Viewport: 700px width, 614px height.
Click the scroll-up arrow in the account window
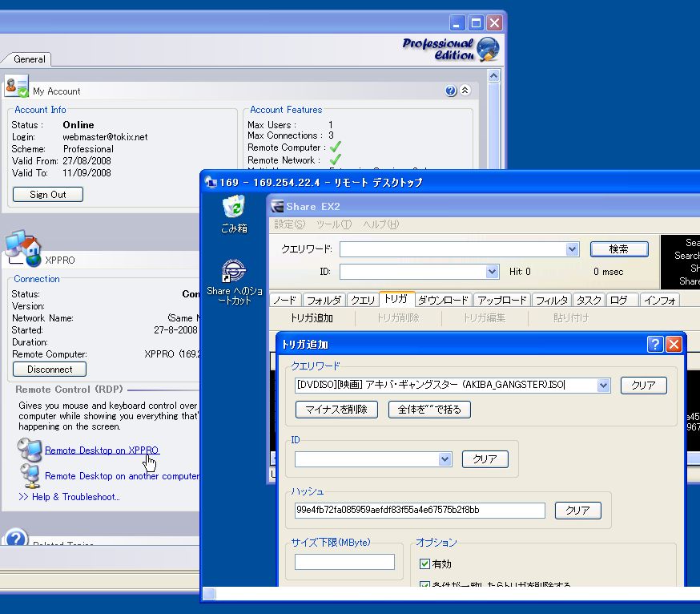tap(493, 76)
